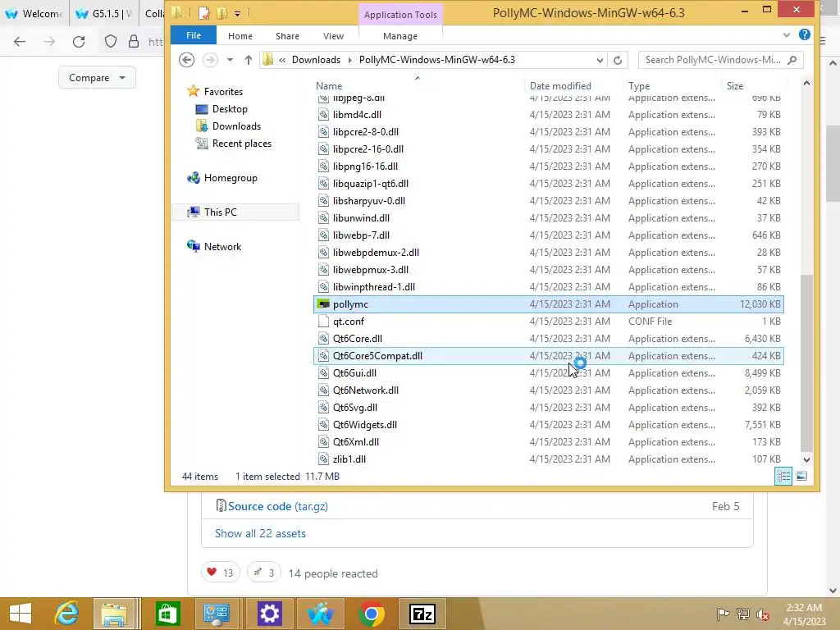Select the Qt6Core.dll file icon
This screenshot has width=840, height=630.
tap(323, 339)
